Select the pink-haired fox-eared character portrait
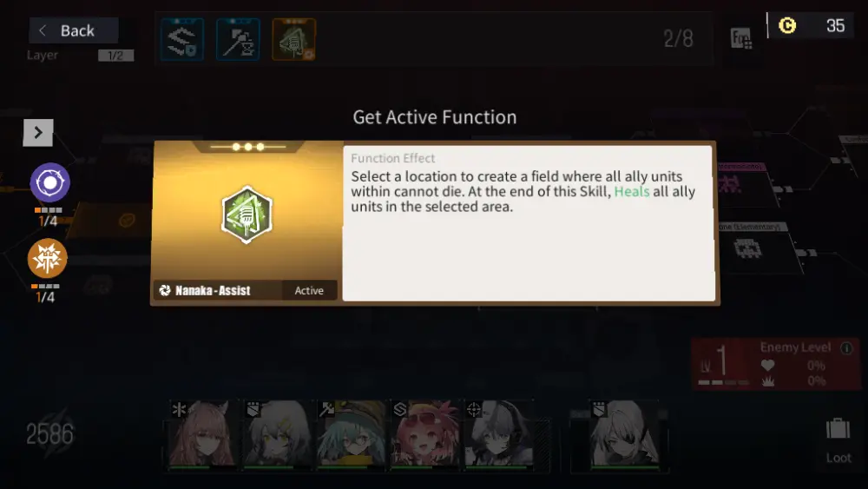Image resolution: width=868 pixels, height=489 pixels. coord(202,435)
